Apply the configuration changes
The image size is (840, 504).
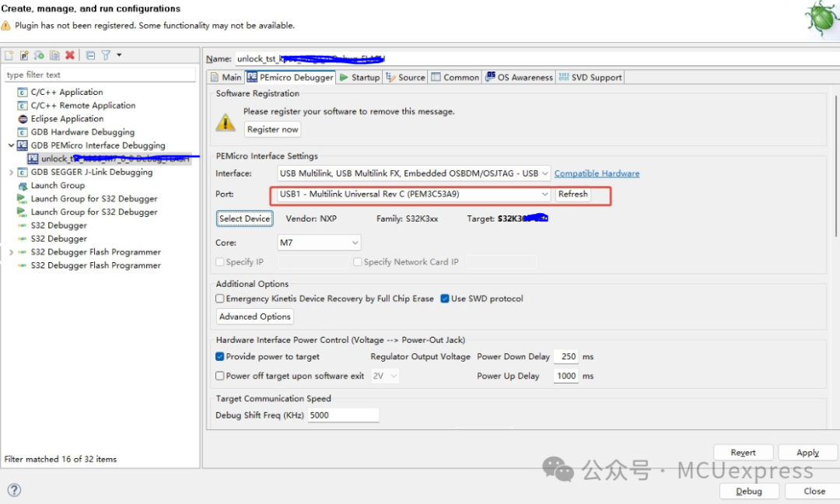pos(807,453)
